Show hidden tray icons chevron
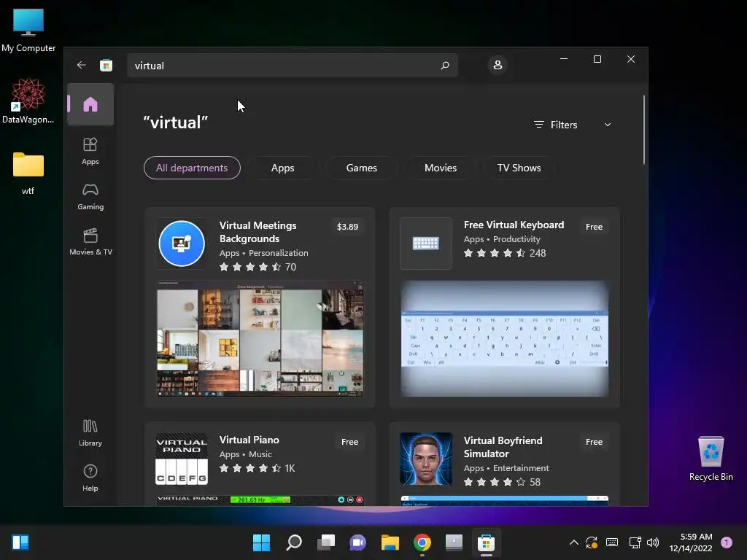This screenshot has height=560, width=747. pyautogui.click(x=574, y=542)
